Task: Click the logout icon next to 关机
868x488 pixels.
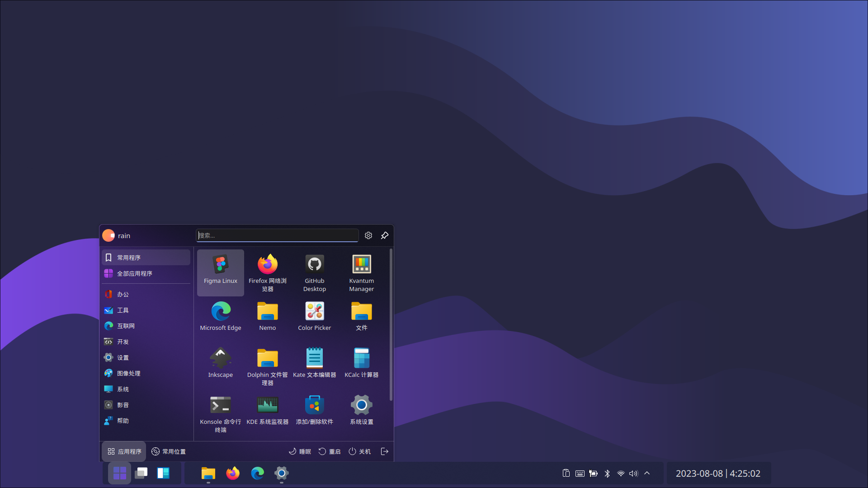Action: point(385,451)
